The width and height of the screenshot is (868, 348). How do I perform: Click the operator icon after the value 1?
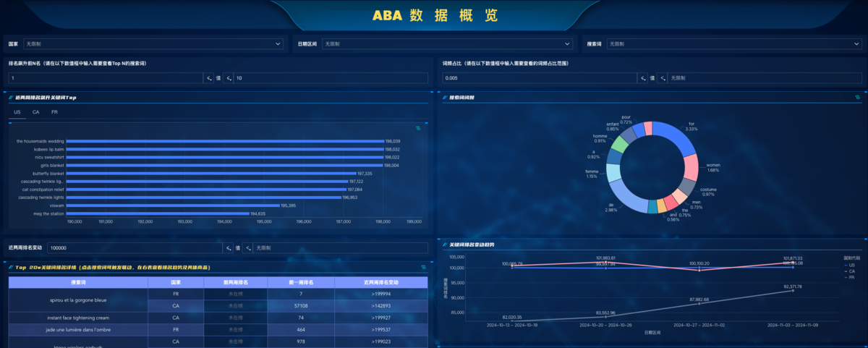click(x=210, y=77)
